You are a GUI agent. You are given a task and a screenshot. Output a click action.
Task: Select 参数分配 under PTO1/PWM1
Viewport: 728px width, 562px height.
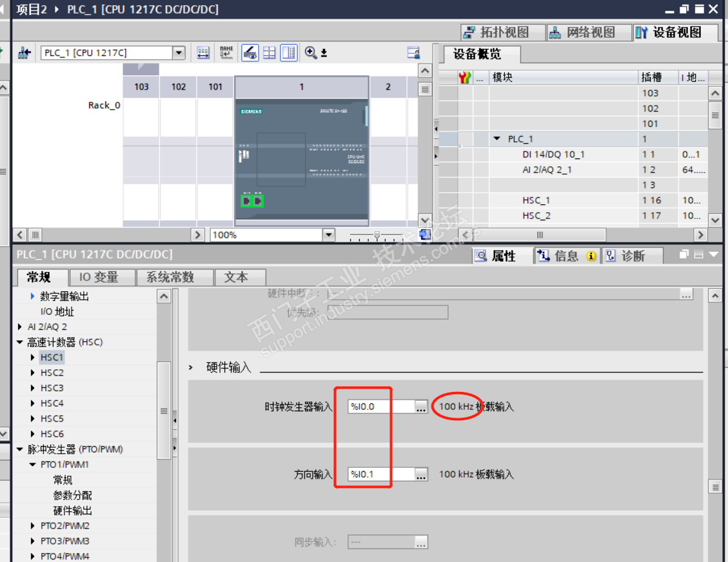pos(72,495)
